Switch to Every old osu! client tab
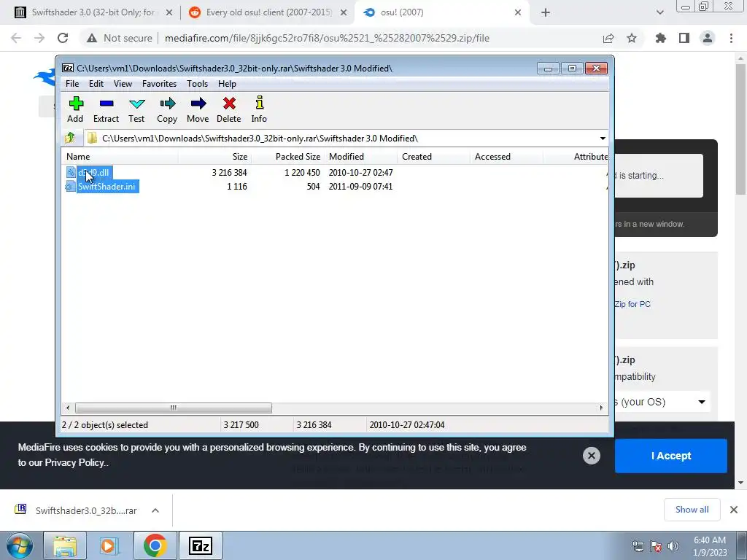The width and height of the screenshot is (747, 560). [268, 12]
